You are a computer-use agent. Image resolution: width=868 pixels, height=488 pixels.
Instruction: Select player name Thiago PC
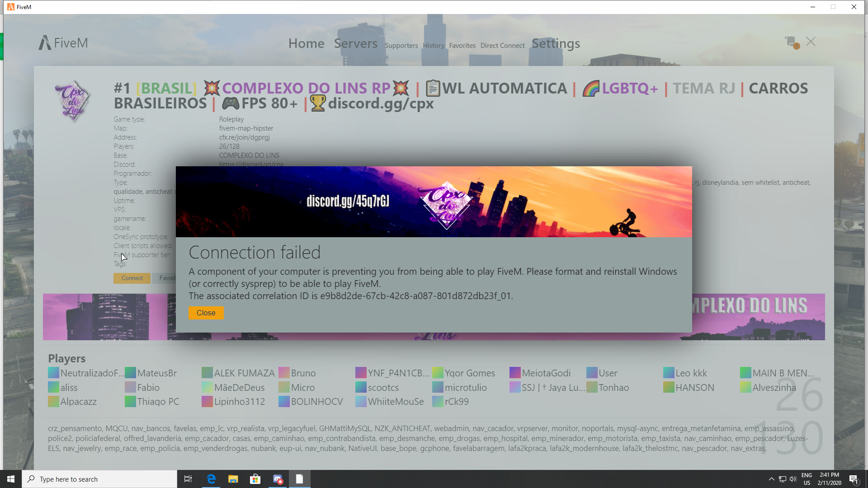(158, 402)
